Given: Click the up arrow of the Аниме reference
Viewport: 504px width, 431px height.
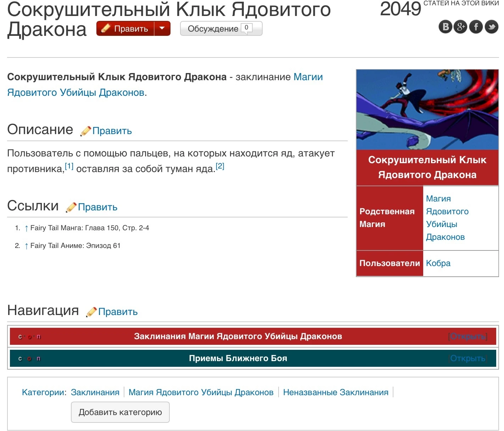Looking at the screenshot, I should click(x=27, y=246).
